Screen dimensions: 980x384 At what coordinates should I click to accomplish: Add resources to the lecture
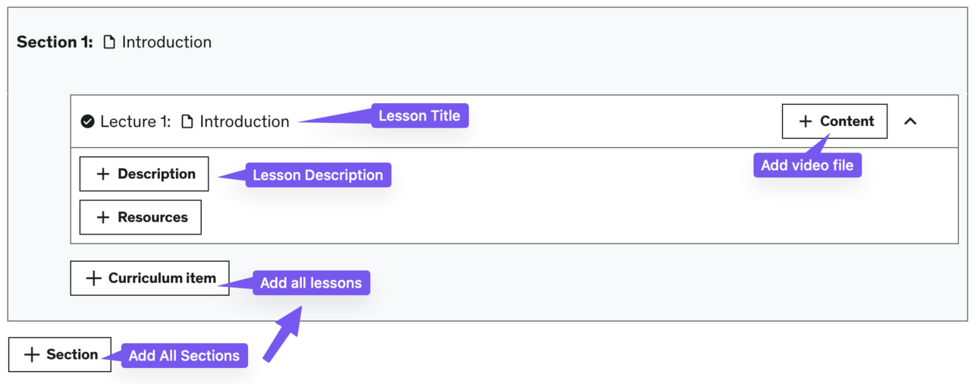[140, 217]
